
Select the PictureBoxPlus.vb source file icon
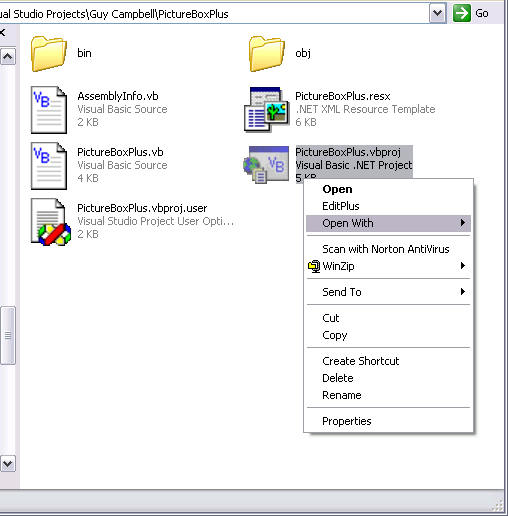(x=49, y=166)
